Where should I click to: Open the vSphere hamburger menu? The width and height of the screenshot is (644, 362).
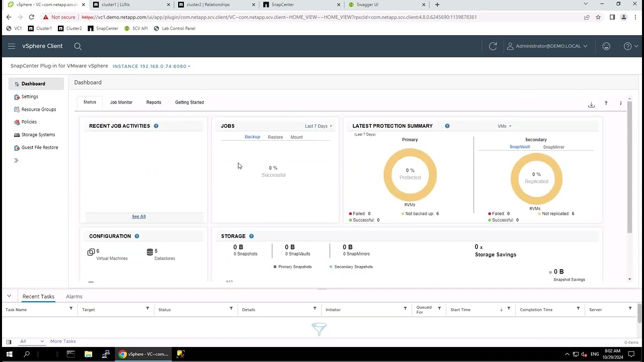12,46
